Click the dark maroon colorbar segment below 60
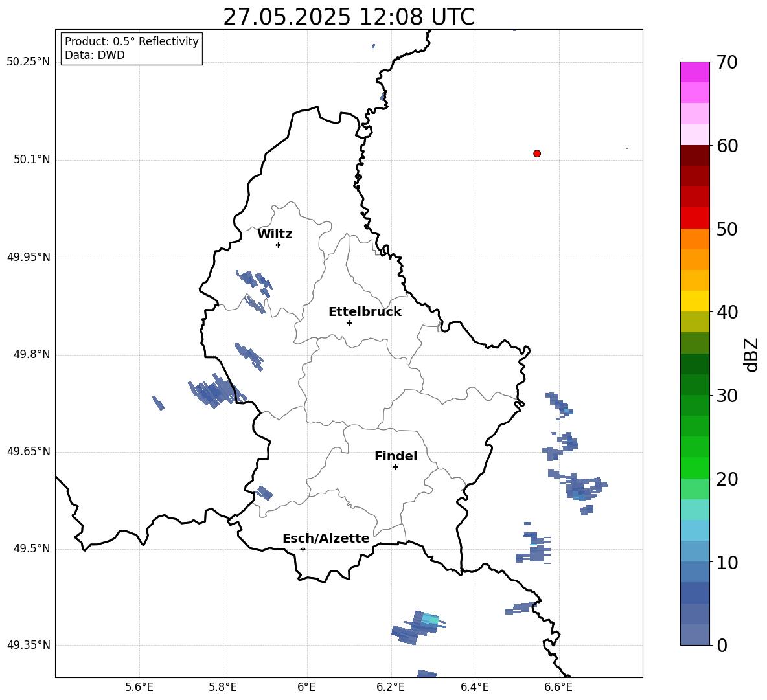The height and width of the screenshot is (700, 767). (x=694, y=155)
